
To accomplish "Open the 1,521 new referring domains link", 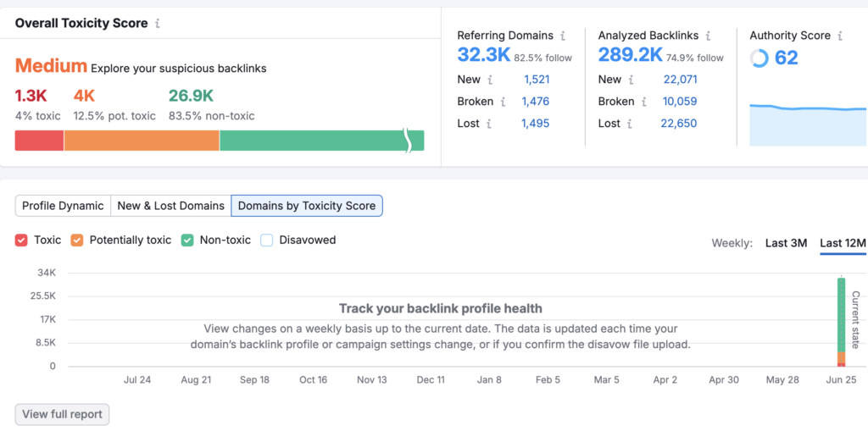I will pos(536,80).
